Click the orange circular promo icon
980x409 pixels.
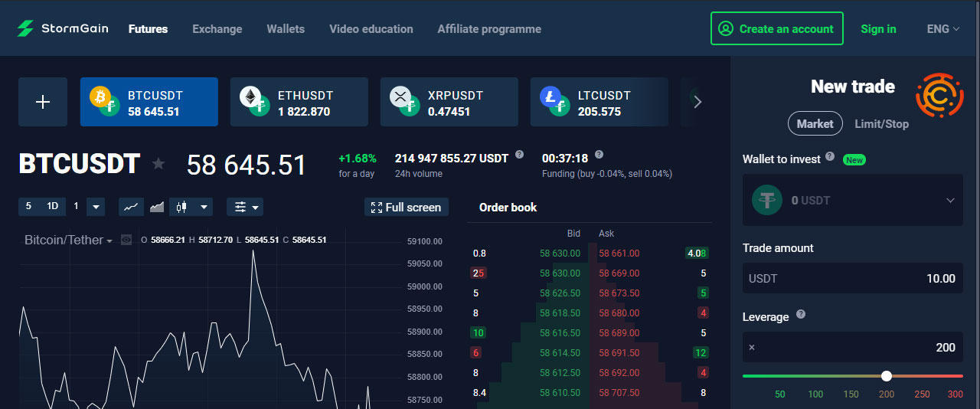940,95
